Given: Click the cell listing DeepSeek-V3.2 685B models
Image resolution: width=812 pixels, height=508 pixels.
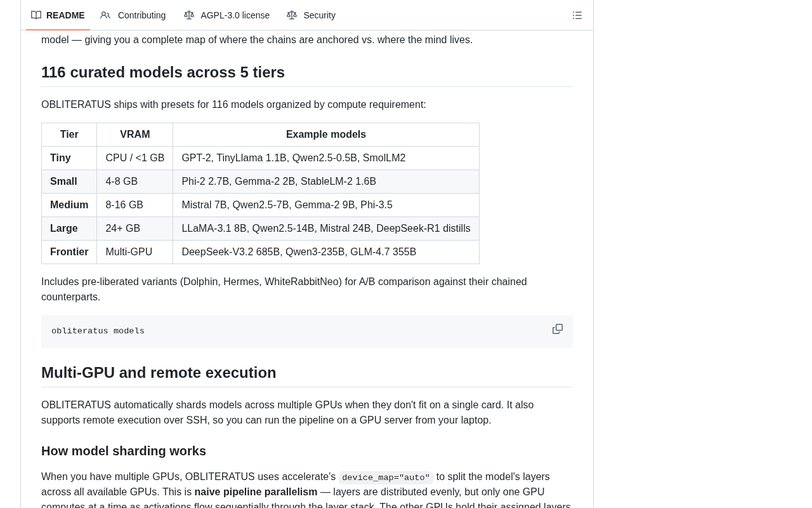Looking at the screenshot, I should click(326, 252).
